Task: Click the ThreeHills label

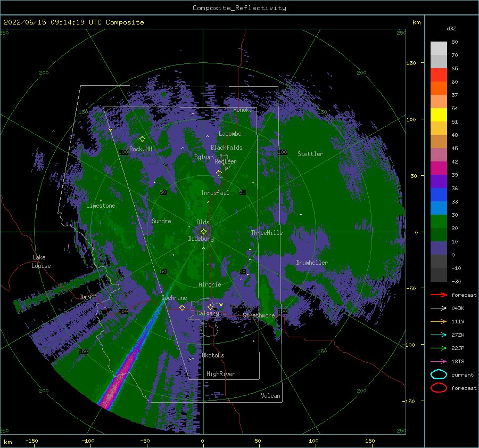Action: pyautogui.click(x=267, y=233)
